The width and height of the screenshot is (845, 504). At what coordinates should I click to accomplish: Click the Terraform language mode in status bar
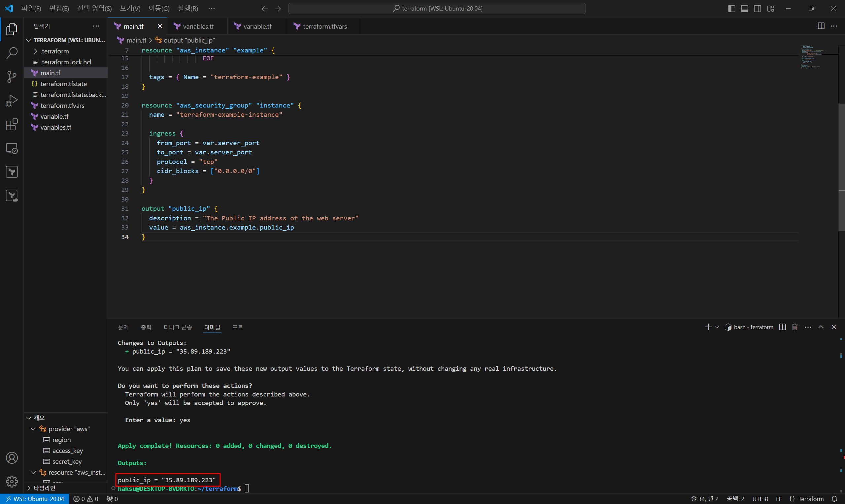811,499
